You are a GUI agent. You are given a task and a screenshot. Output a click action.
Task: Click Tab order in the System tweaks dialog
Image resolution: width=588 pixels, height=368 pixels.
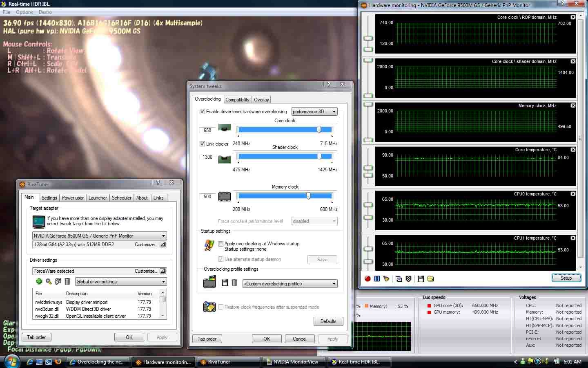point(207,339)
